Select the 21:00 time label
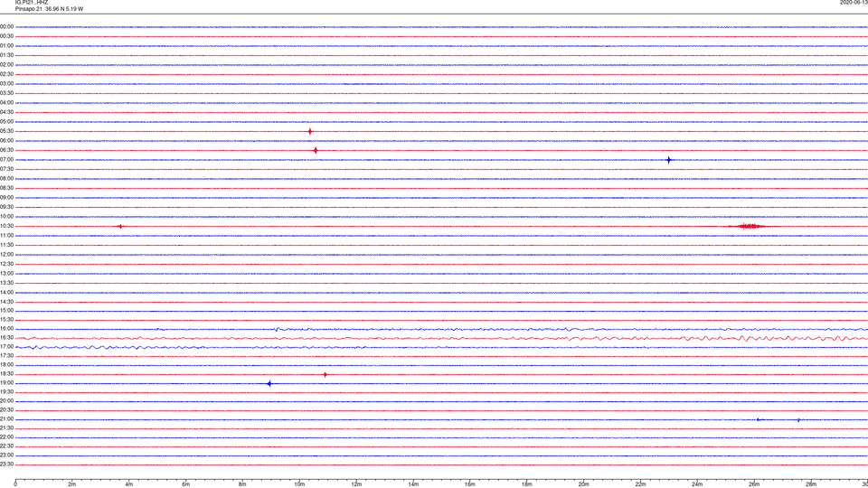Screen dimensions: 868x488 [x=7, y=419]
